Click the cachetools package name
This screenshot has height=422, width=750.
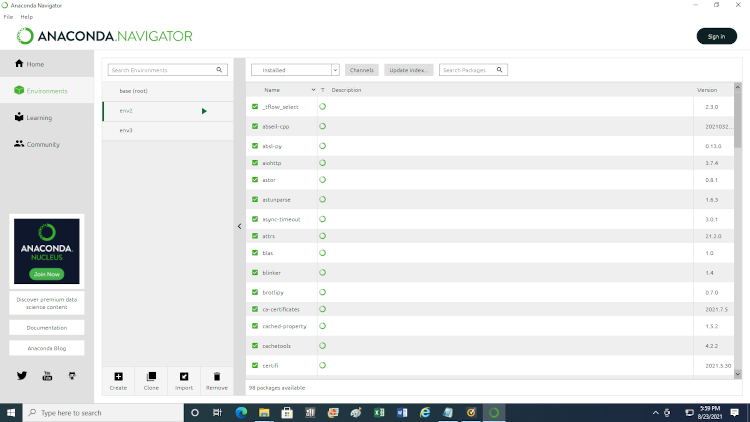tap(276, 346)
